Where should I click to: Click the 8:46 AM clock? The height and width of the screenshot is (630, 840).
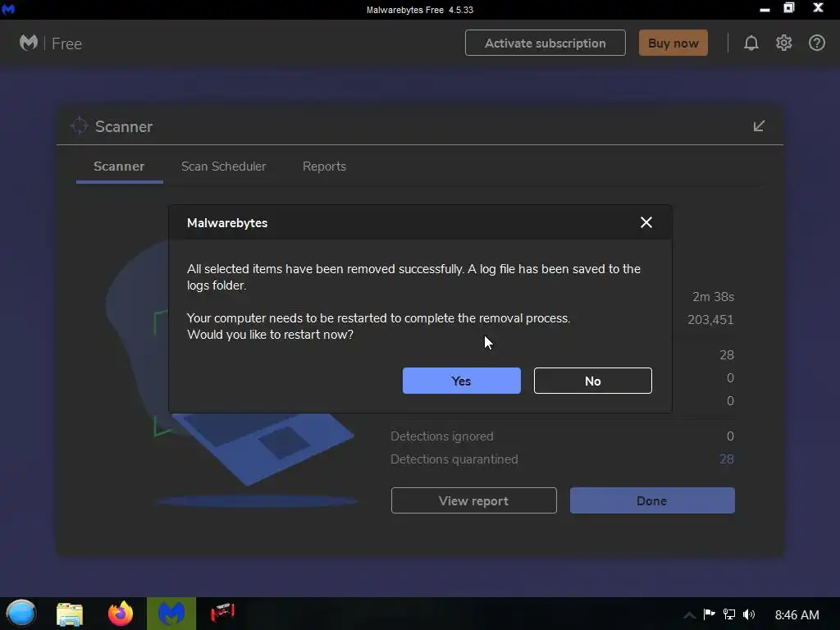tap(797, 615)
